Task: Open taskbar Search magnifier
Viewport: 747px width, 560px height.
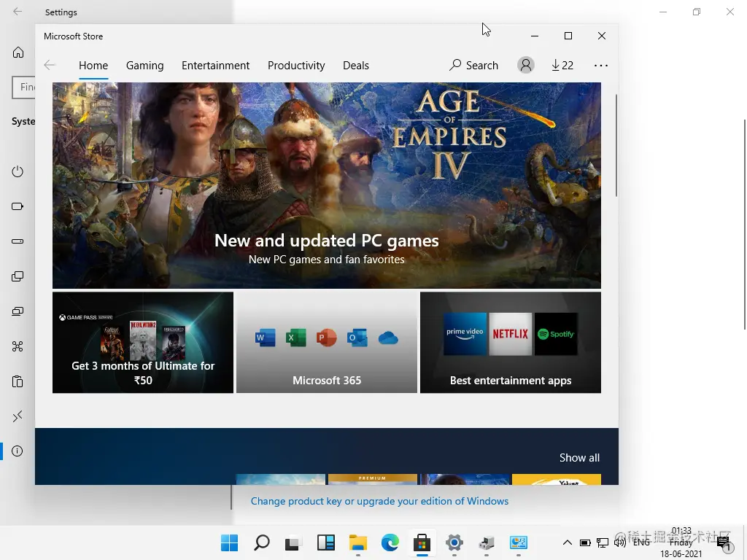Action: tap(262, 542)
